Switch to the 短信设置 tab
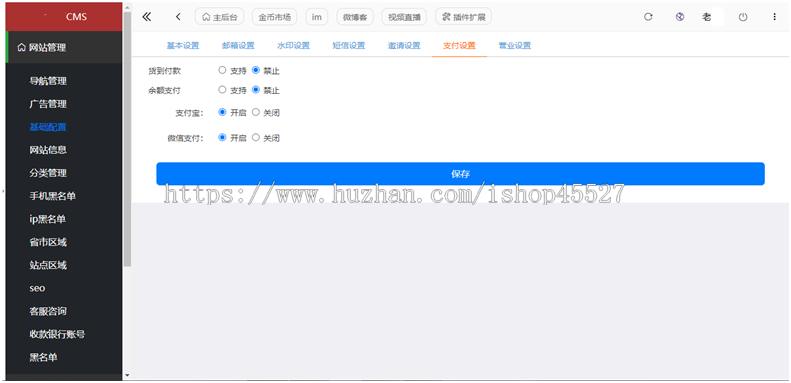 (x=349, y=45)
